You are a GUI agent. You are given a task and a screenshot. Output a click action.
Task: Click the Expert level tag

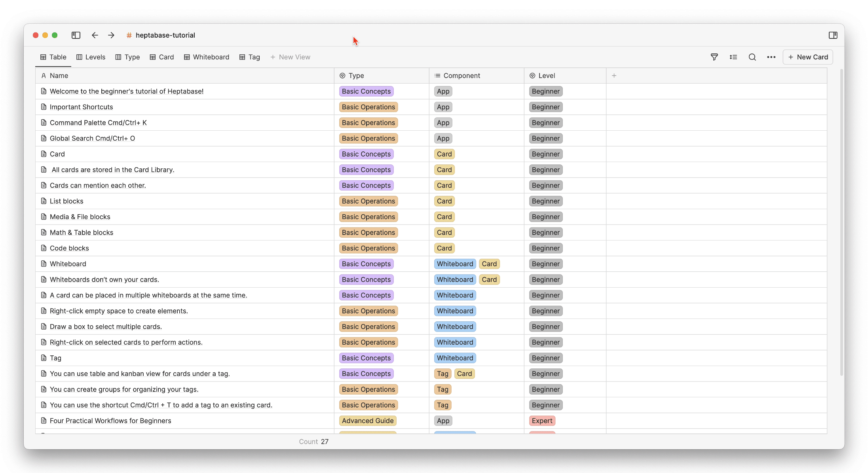542,421
